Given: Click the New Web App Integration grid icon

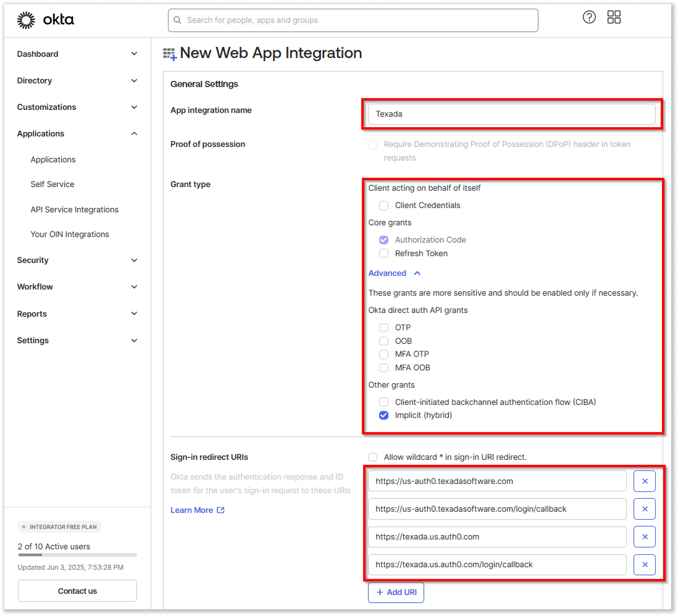Looking at the screenshot, I should 169,54.
